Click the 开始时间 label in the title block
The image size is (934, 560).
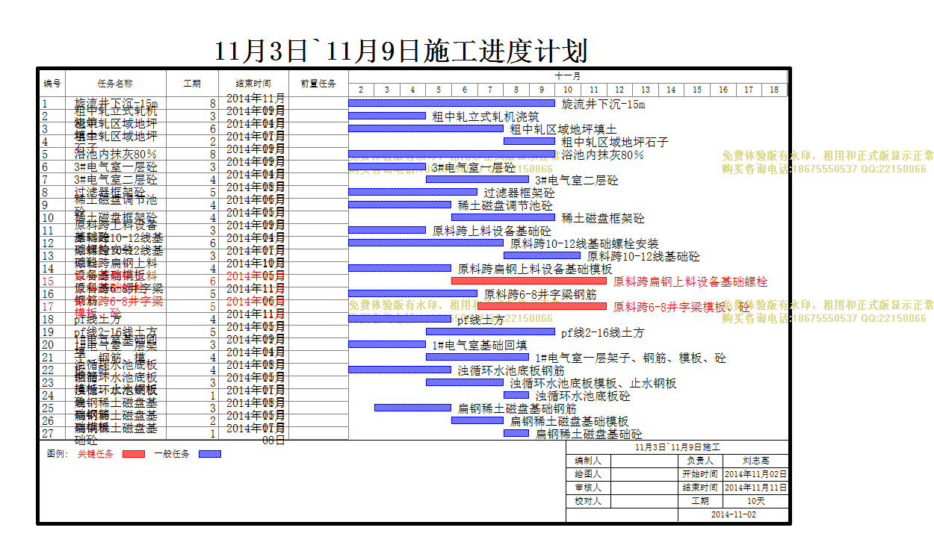coord(700,474)
